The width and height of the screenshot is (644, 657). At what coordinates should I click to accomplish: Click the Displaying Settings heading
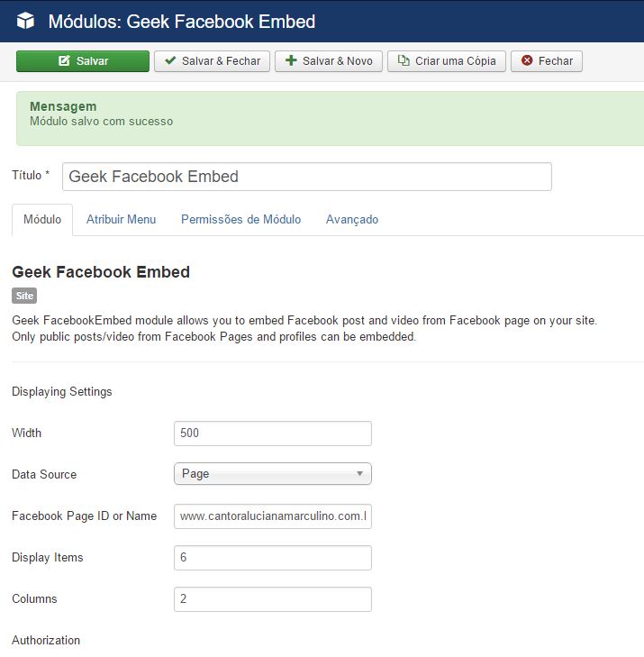[62, 392]
